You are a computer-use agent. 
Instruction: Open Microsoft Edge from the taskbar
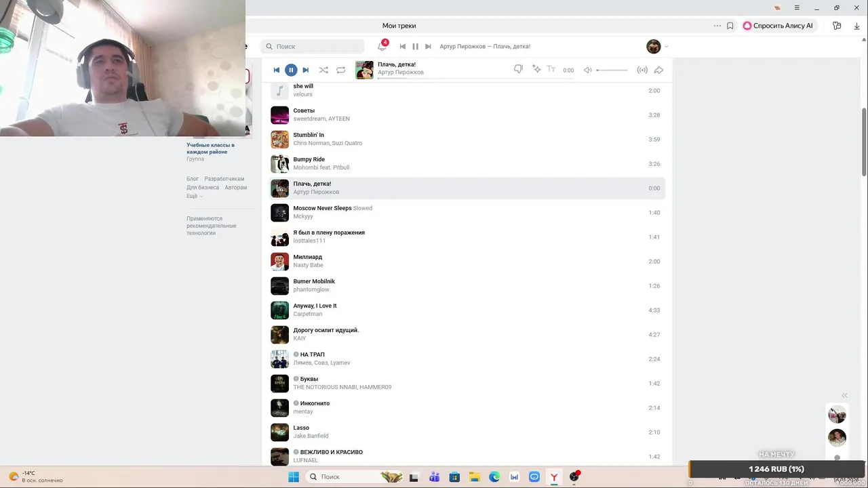coord(494,477)
